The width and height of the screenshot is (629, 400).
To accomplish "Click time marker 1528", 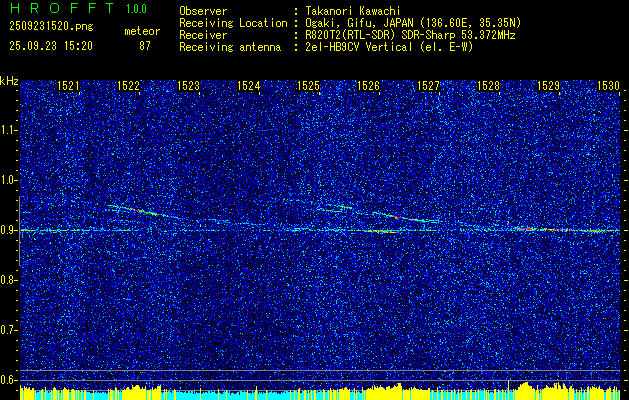I will point(489,85).
